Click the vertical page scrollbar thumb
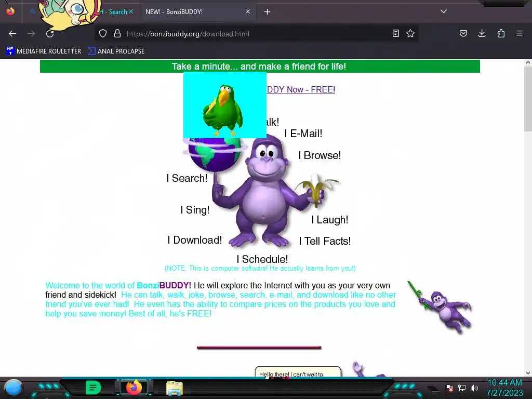The width and height of the screenshot is (532, 399). pos(528,98)
